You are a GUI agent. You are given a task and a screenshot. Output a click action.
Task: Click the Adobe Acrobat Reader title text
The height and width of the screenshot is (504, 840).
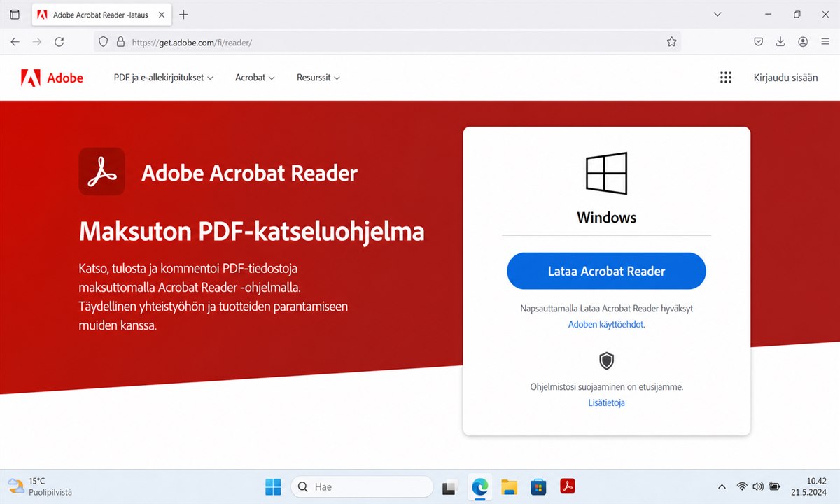[249, 173]
